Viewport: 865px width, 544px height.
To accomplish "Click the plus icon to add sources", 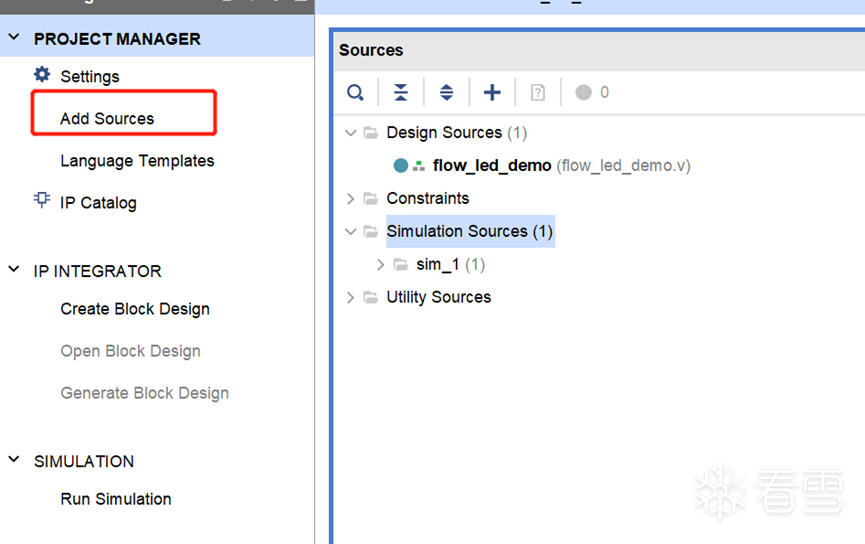I will pos(492,92).
